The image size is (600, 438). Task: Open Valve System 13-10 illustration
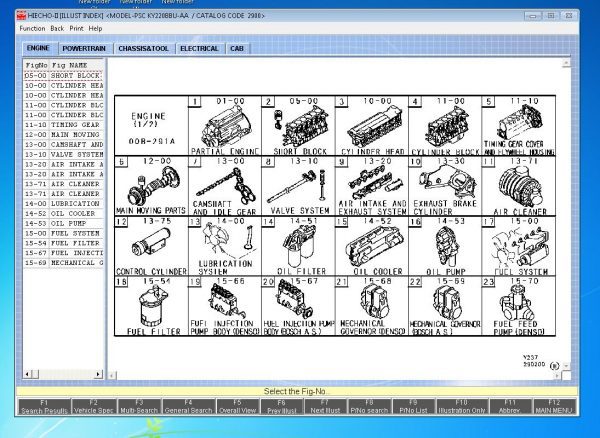click(298, 186)
